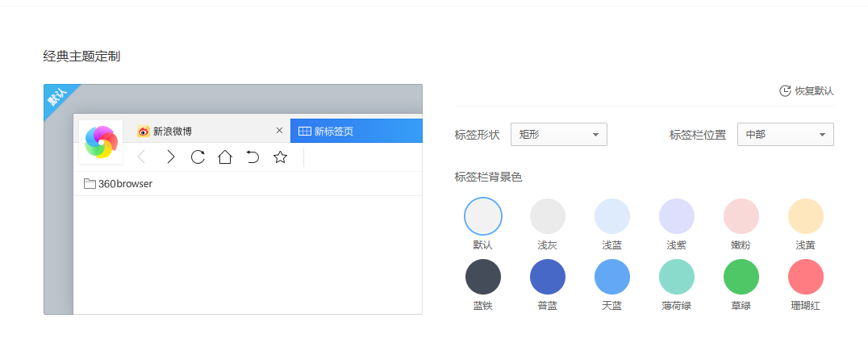Select the 珊瑚红 color swatch

[806, 277]
